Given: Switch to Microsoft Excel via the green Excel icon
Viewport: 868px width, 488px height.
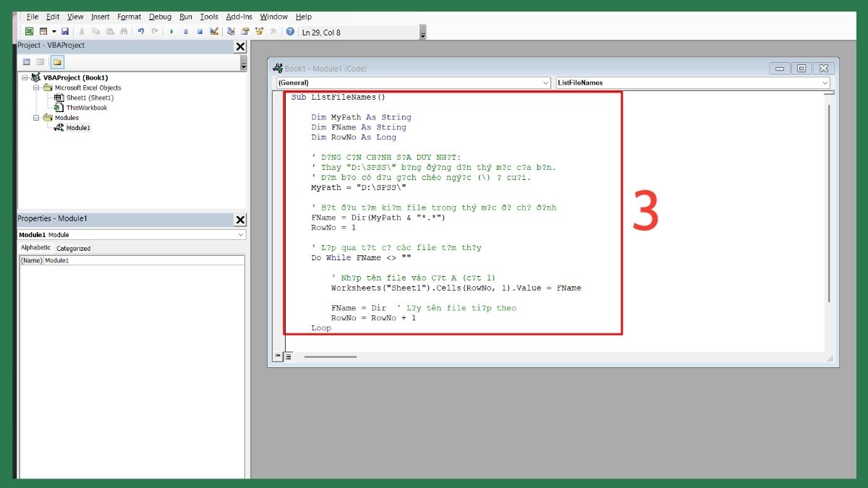Looking at the screenshot, I should (29, 31).
